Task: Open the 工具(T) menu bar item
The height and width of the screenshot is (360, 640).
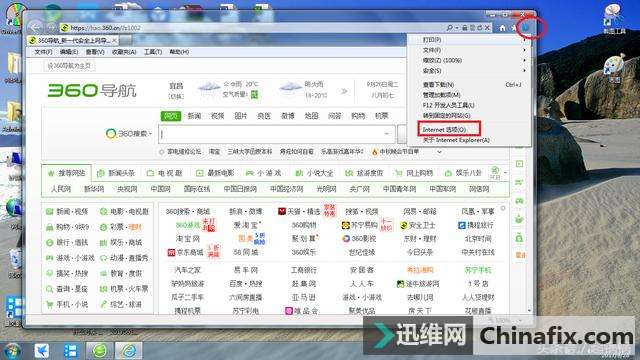Action: coord(153,52)
